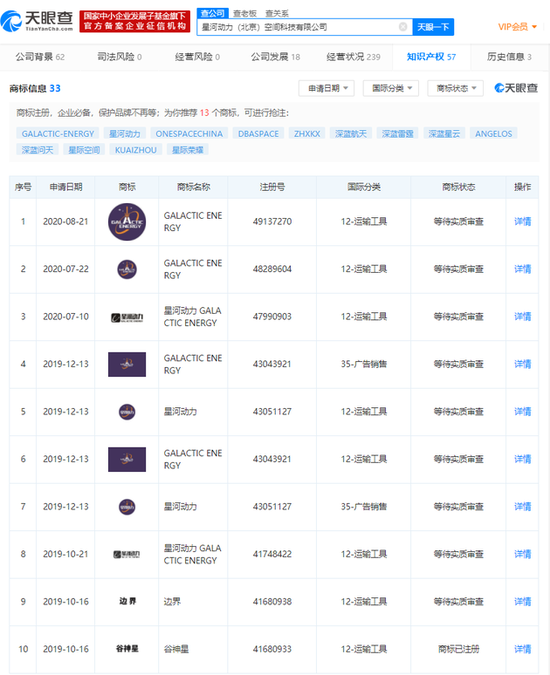The width and height of the screenshot is (550, 675).
Task: Click the 星河动力 recommended trademark tag
Action: coord(124,134)
